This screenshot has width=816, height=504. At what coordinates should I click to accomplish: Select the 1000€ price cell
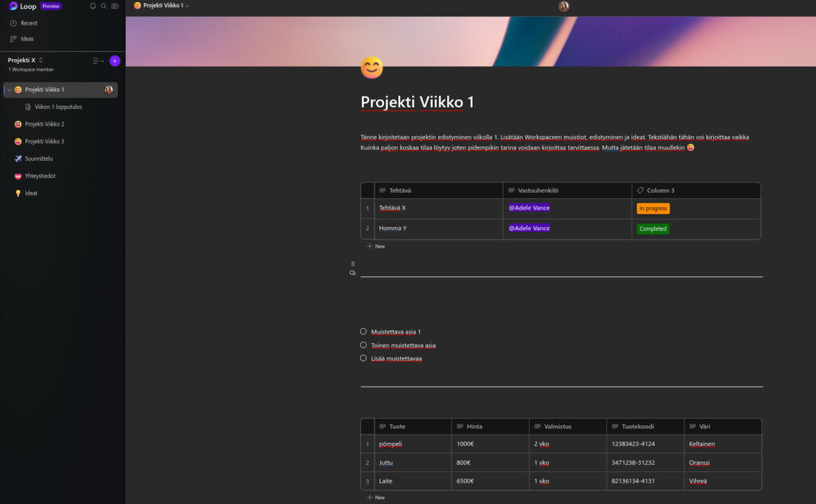coord(490,443)
